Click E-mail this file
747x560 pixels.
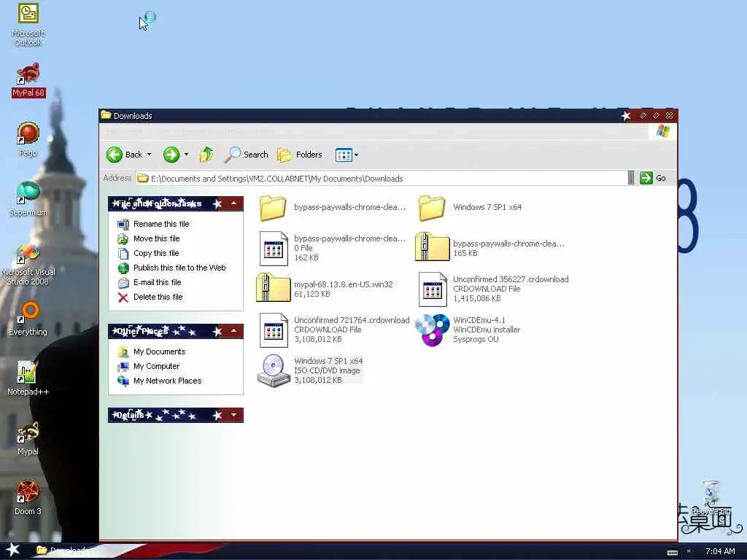149,282
